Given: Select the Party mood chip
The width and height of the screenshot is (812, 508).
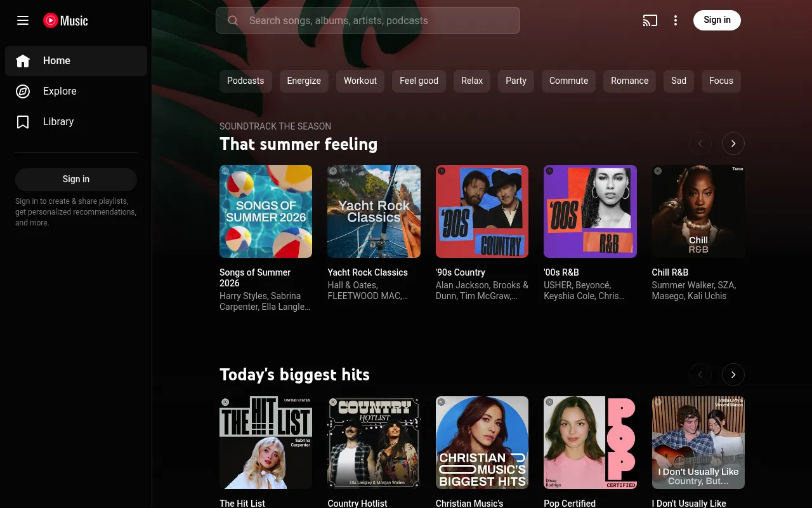Looking at the screenshot, I should coord(516,81).
